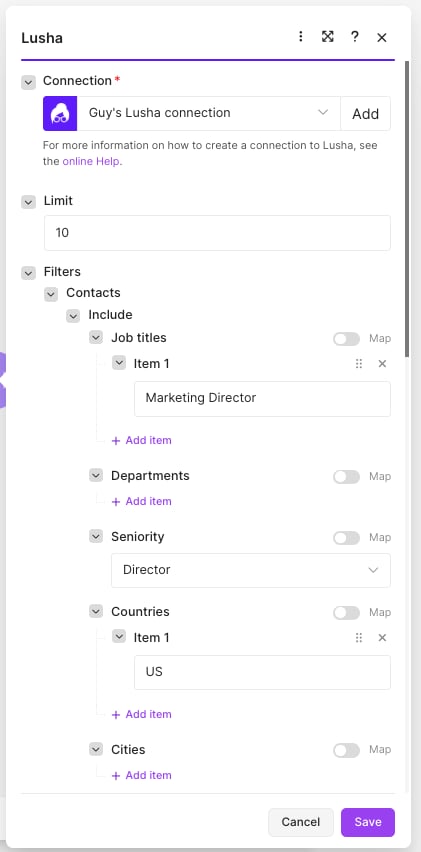Collapse the Departments chevron

click(96, 475)
